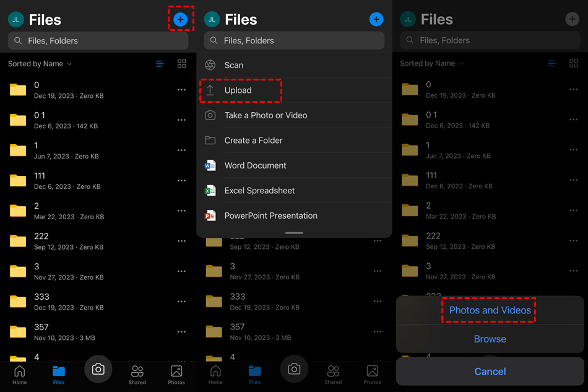
Task: Open more options for Mar 22 folder, left screen
Action: tap(182, 211)
